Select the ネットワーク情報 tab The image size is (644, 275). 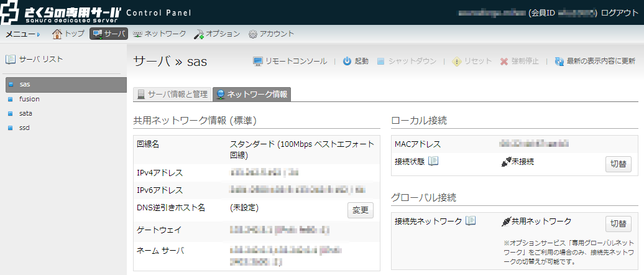point(252,94)
